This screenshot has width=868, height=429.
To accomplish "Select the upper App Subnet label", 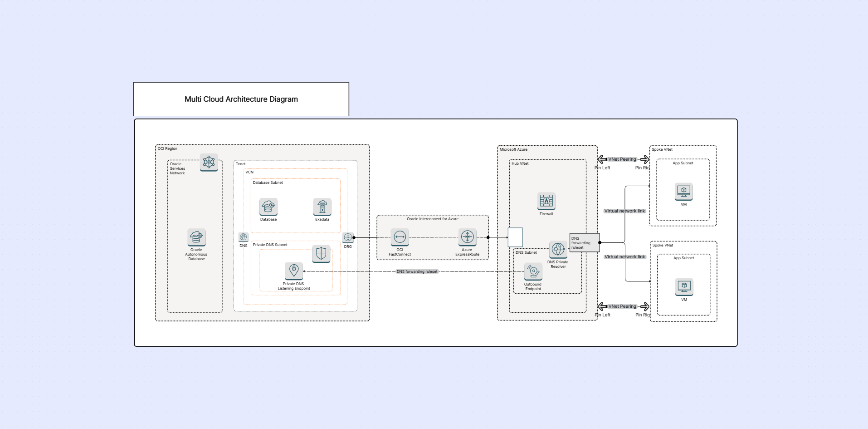I will pyautogui.click(x=683, y=163).
